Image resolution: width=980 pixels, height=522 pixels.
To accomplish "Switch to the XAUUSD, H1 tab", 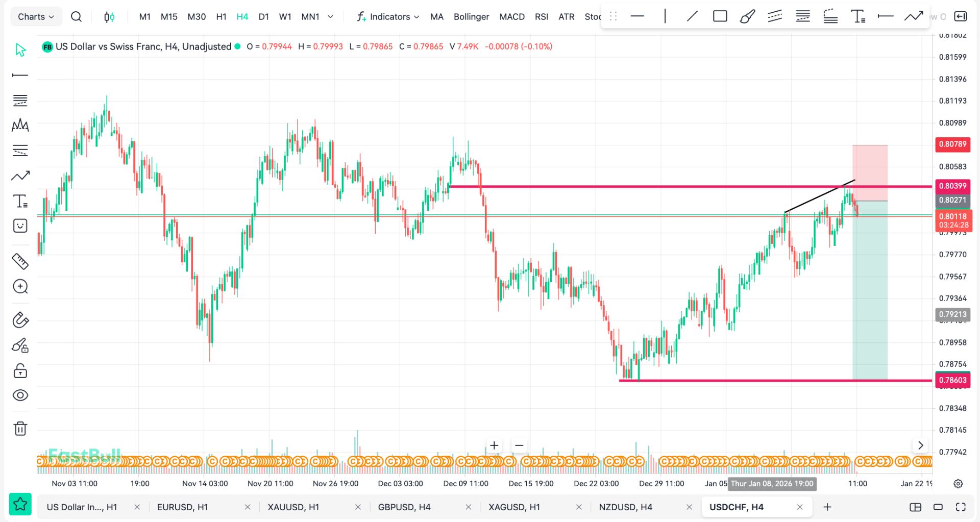I will tap(293, 507).
